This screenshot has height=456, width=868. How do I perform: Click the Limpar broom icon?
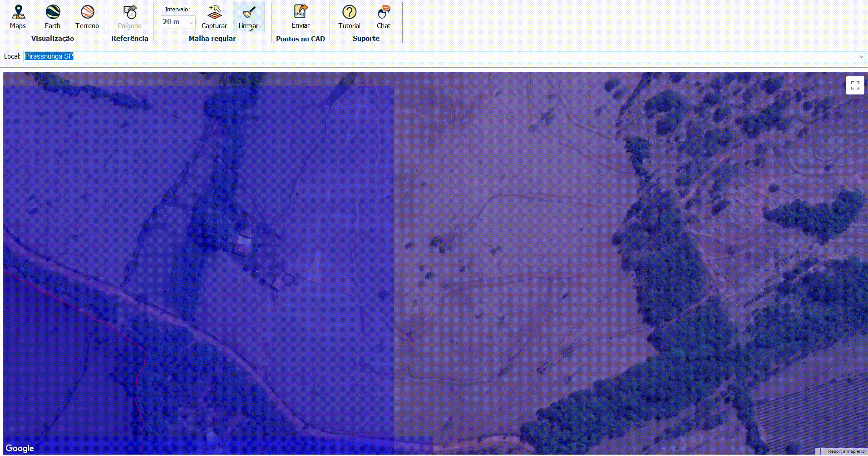pos(249,14)
